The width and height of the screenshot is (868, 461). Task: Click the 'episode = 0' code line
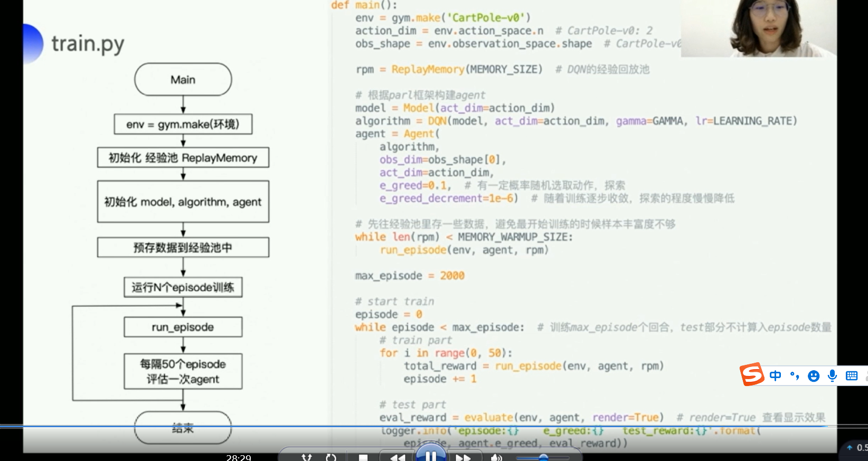(389, 314)
